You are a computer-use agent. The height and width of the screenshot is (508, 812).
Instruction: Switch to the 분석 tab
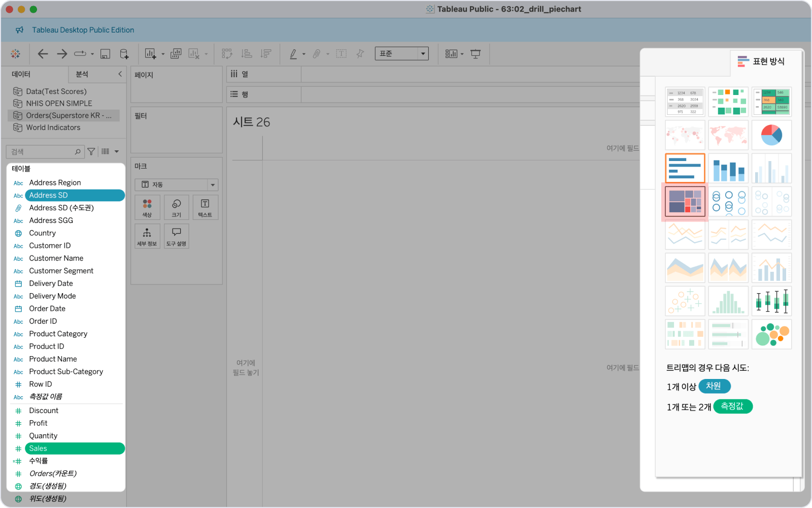[82, 74]
